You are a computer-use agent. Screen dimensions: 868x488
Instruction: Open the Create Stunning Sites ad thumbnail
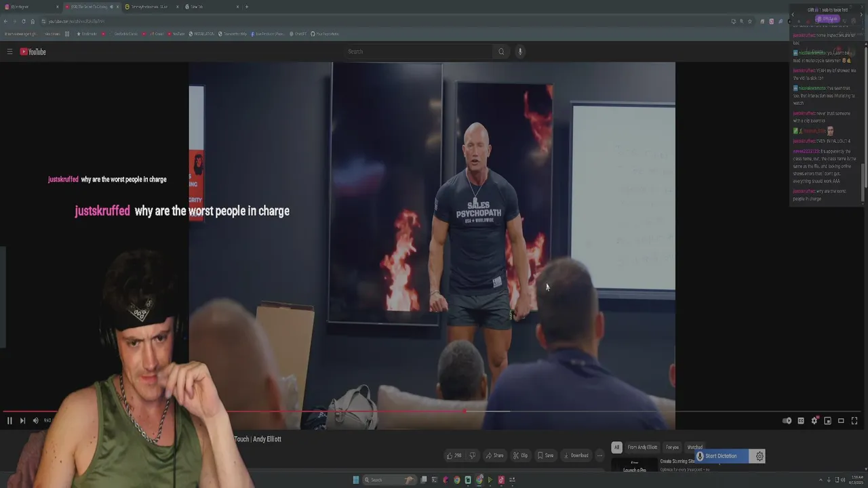(635, 466)
